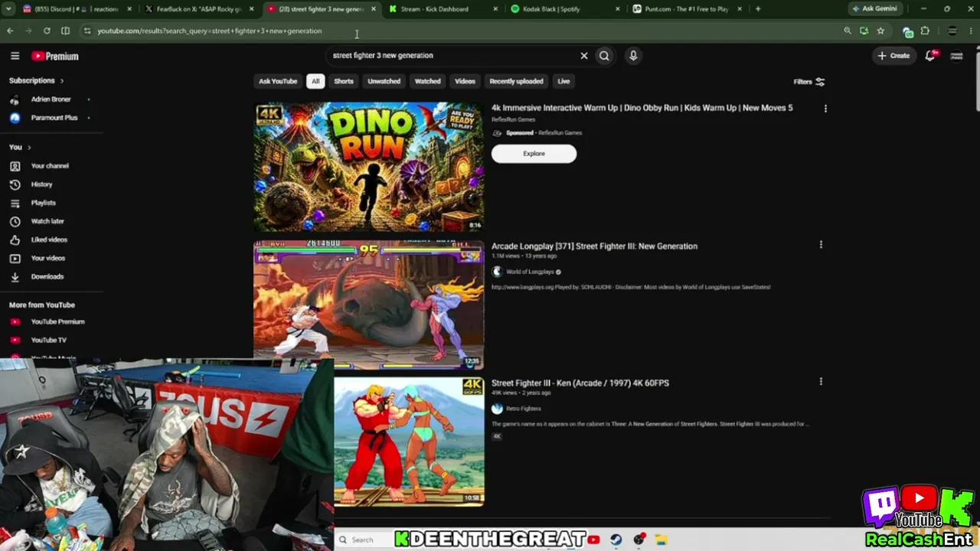Open Arcade Longplay Street Fighter III thumbnail
Screen dimensions: 980x551
click(369, 304)
